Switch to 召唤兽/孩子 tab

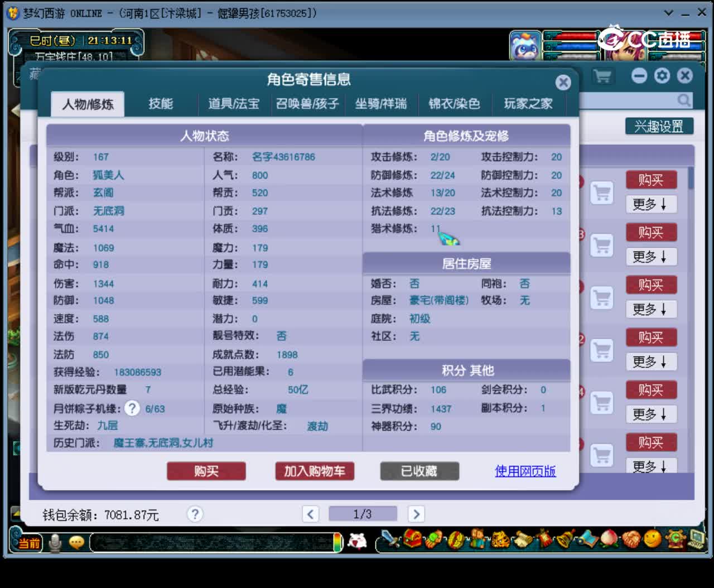(307, 104)
